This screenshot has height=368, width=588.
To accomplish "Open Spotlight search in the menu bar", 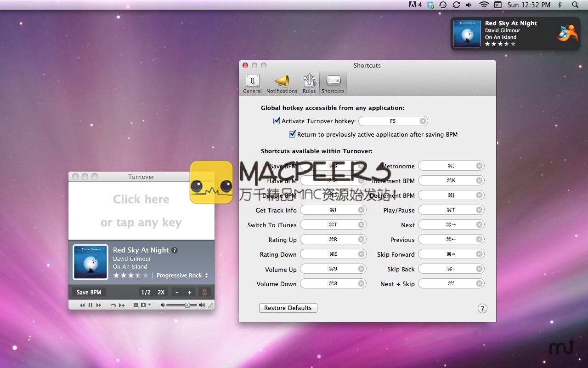I will pos(575,5).
